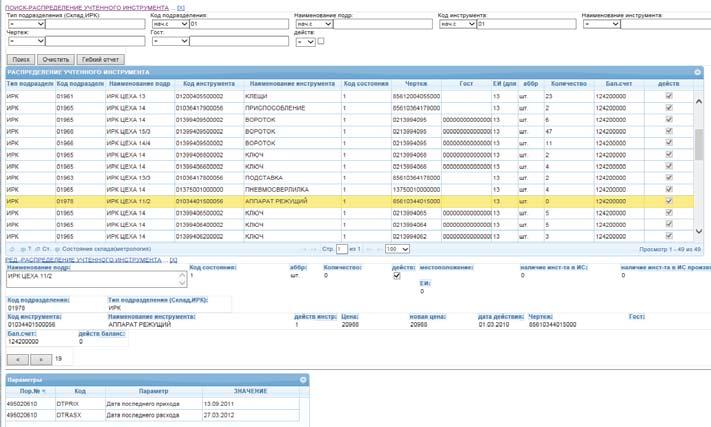Sort grid by Чертеж column header
711x427 pixels.
click(x=416, y=84)
